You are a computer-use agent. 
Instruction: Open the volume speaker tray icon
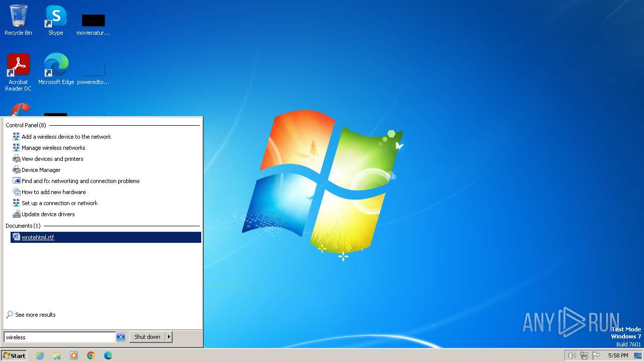click(x=572, y=355)
